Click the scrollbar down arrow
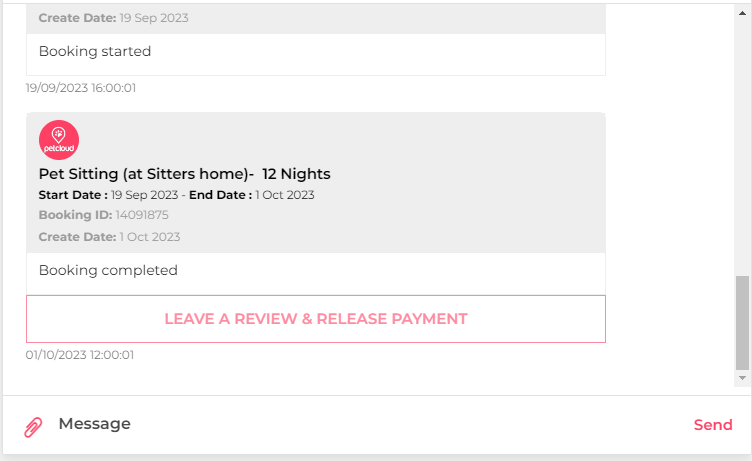 click(742, 378)
